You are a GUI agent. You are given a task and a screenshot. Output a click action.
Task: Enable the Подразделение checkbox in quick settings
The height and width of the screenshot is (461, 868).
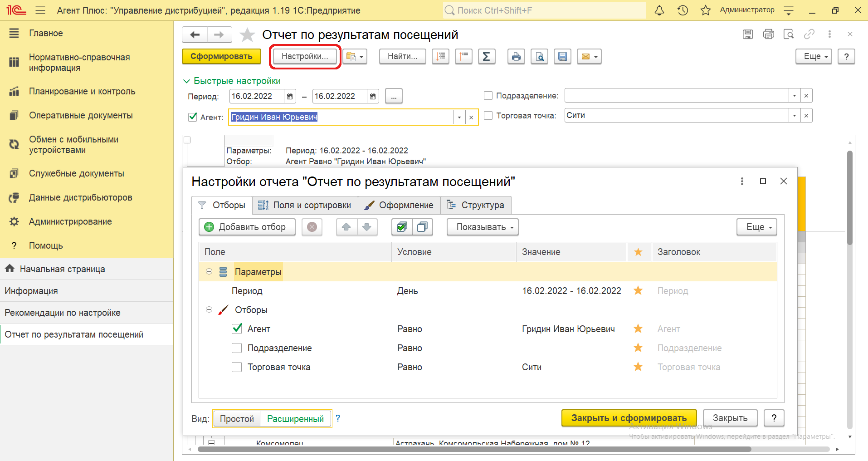(488, 96)
